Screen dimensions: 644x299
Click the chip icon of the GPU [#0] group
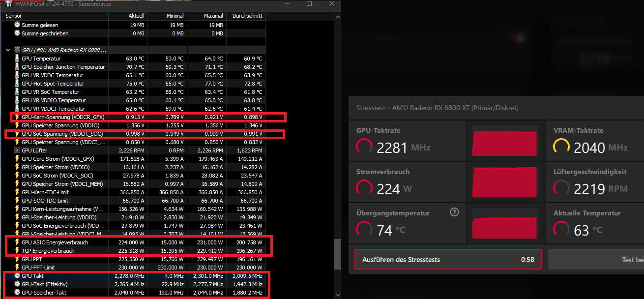click(x=18, y=50)
